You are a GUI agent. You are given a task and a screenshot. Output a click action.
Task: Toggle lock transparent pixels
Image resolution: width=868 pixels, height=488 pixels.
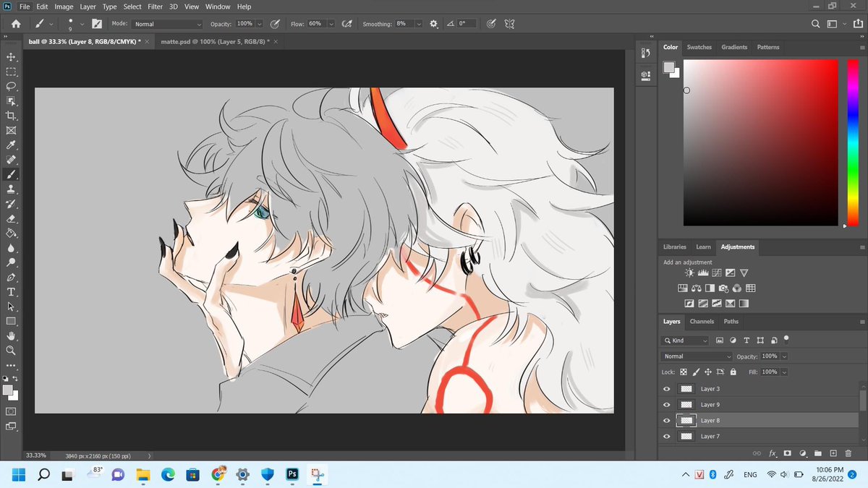(x=684, y=372)
